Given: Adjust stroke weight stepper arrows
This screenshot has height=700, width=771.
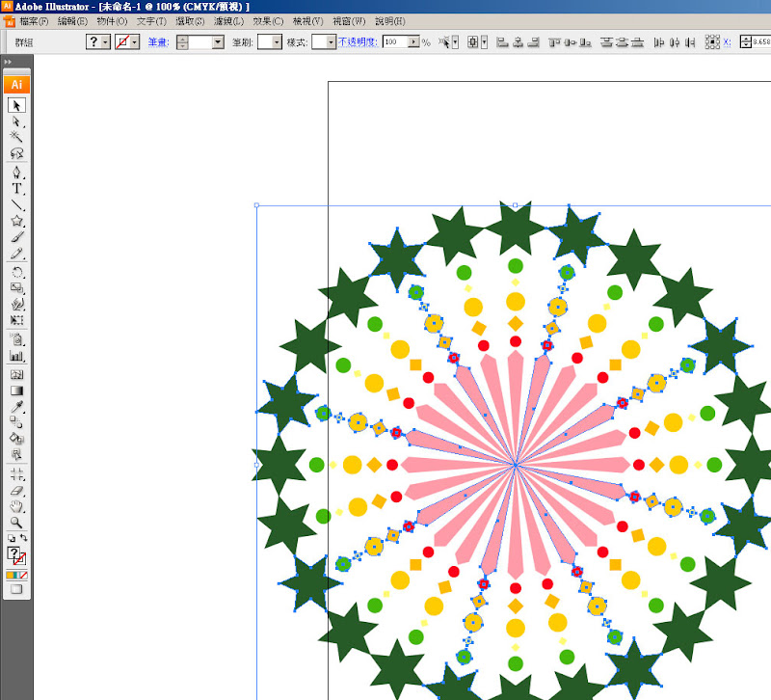Looking at the screenshot, I should 182,42.
